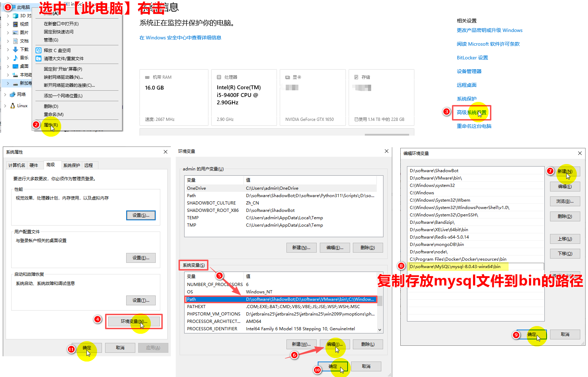Select C:\Windows\system32 path entry
Image resolution: width=588 pixels, height=377 pixels.
coord(476,186)
